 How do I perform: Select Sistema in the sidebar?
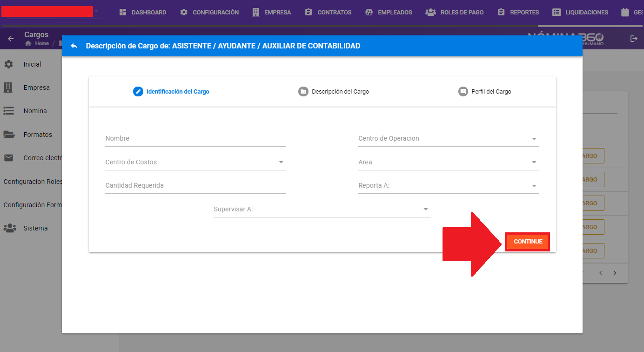35,228
